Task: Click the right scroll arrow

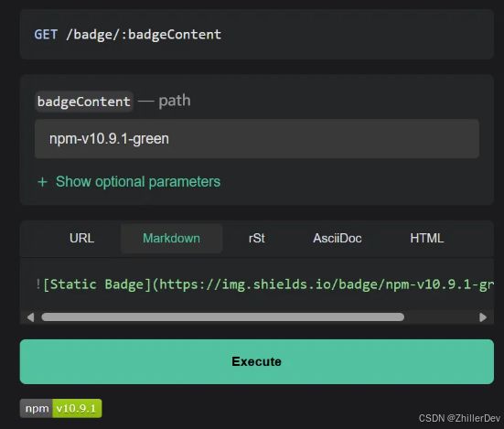Action: [x=483, y=317]
